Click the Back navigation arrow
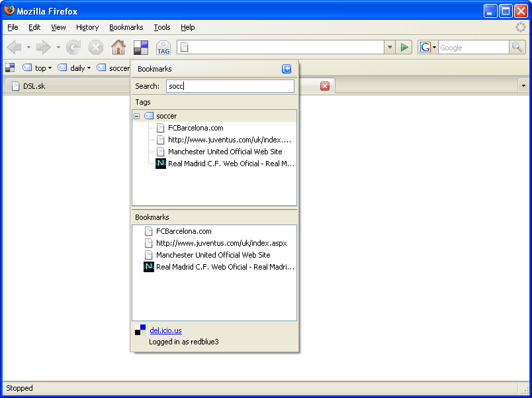Screen dimensions: 532x398 point(14,48)
